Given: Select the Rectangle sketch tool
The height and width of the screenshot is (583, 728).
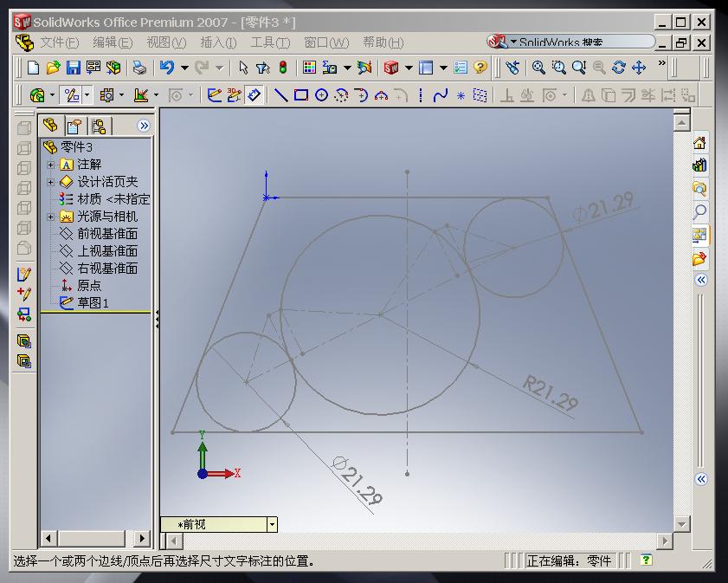Looking at the screenshot, I should click(x=301, y=95).
